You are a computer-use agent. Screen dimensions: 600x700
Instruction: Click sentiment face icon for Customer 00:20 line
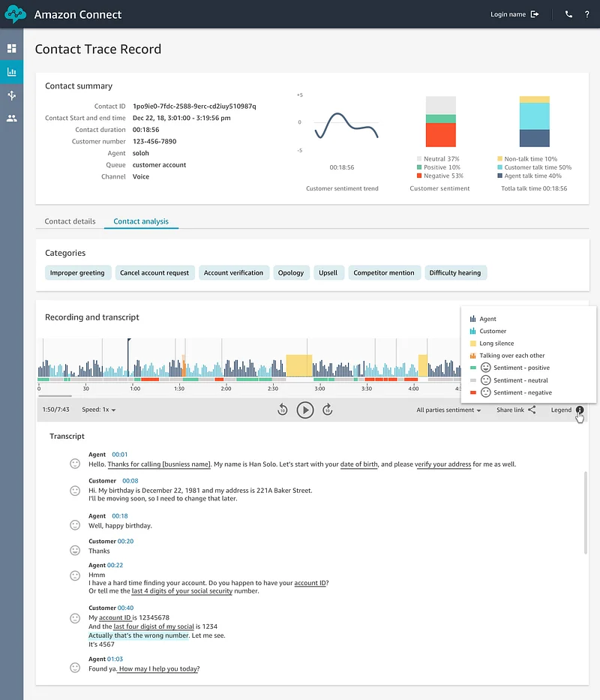(x=75, y=550)
